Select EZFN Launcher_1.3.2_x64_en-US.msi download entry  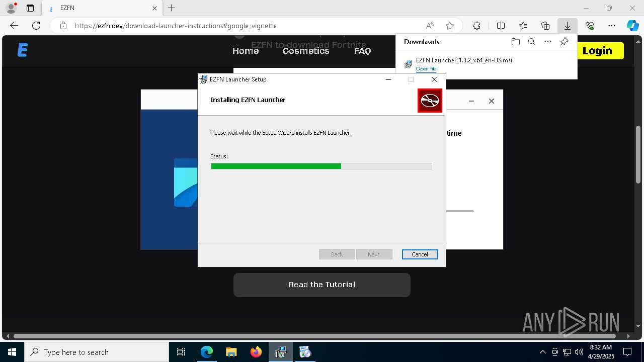[487, 64]
